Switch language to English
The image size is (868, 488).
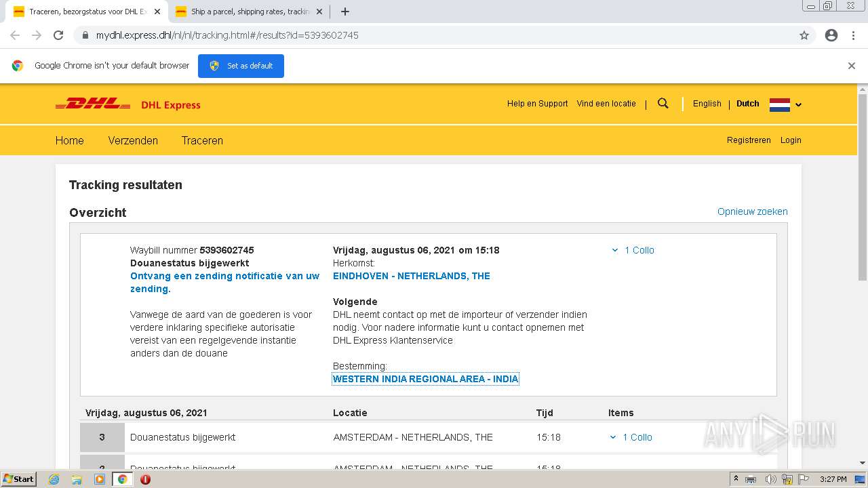pos(707,104)
